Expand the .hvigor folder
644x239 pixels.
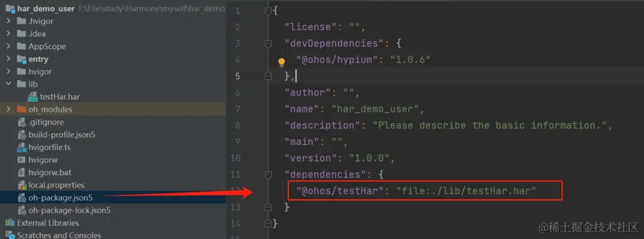[8, 21]
